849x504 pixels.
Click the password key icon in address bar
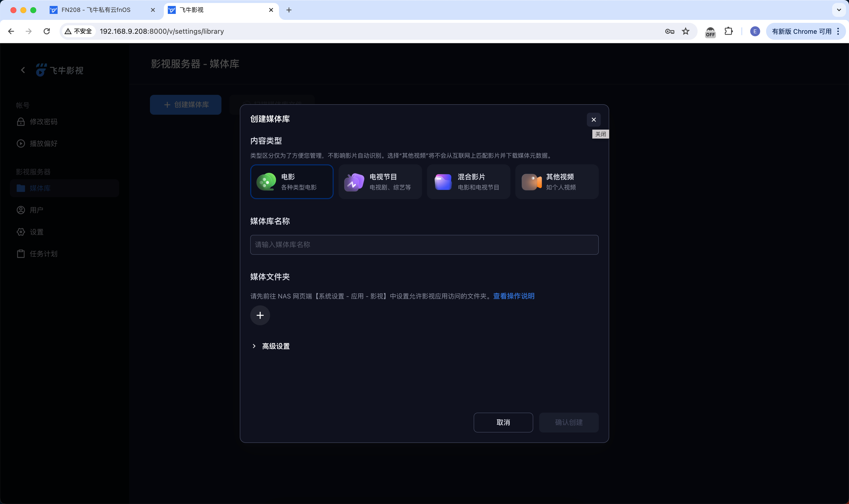pos(669,31)
